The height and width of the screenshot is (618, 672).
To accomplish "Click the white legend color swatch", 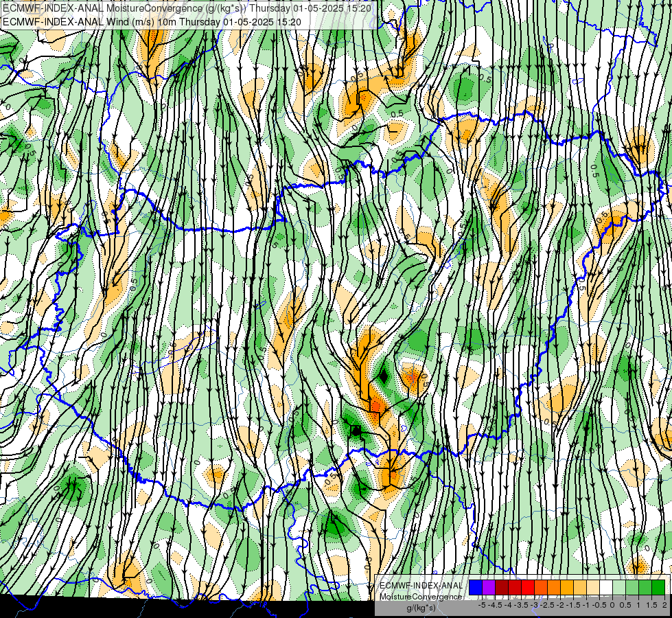I will [x=605, y=587].
